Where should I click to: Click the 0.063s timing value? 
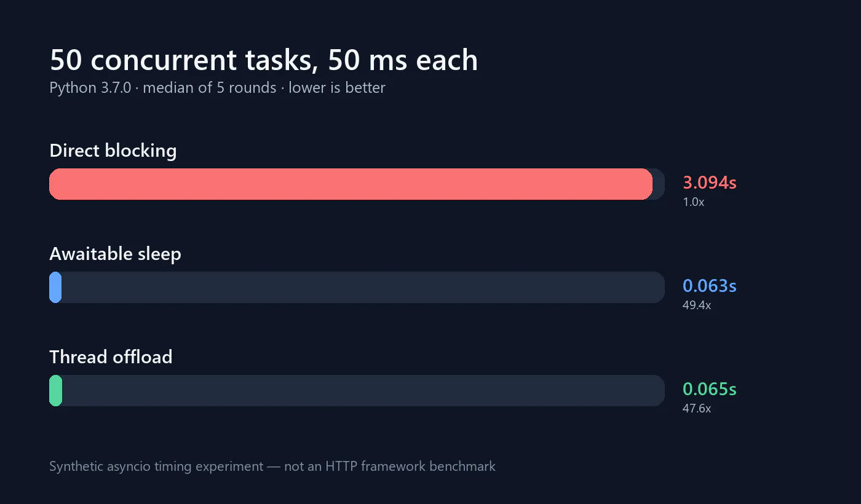(710, 286)
